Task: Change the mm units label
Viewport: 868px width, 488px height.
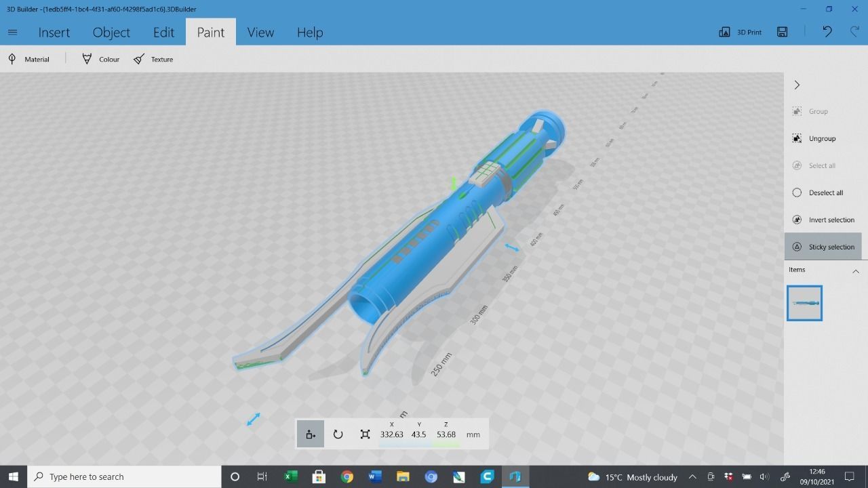Action: tap(473, 434)
